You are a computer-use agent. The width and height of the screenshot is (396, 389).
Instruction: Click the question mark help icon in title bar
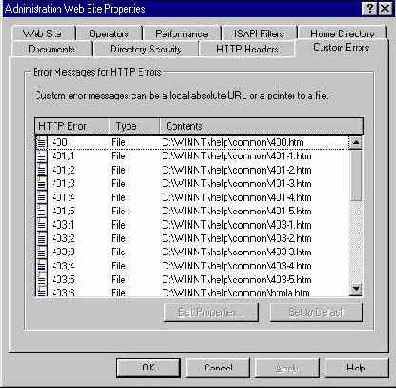click(369, 8)
